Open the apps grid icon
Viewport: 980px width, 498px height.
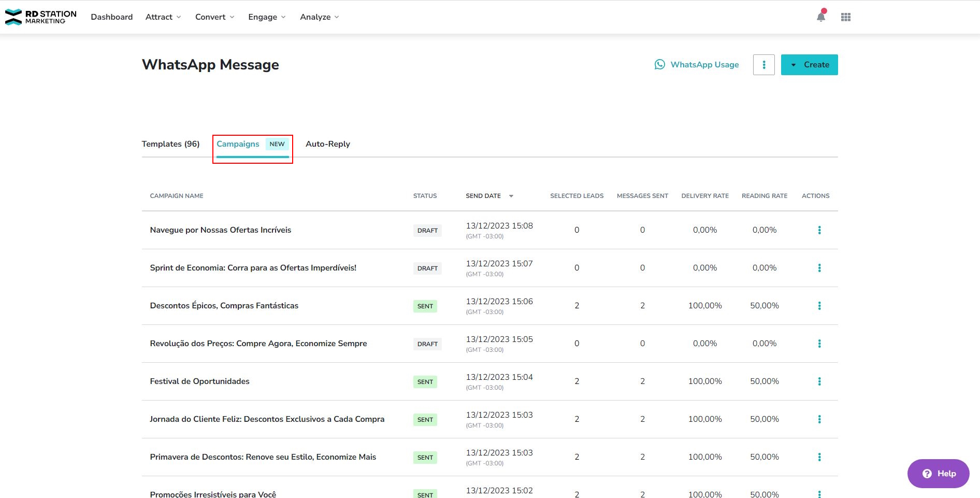tap(846, 17)
